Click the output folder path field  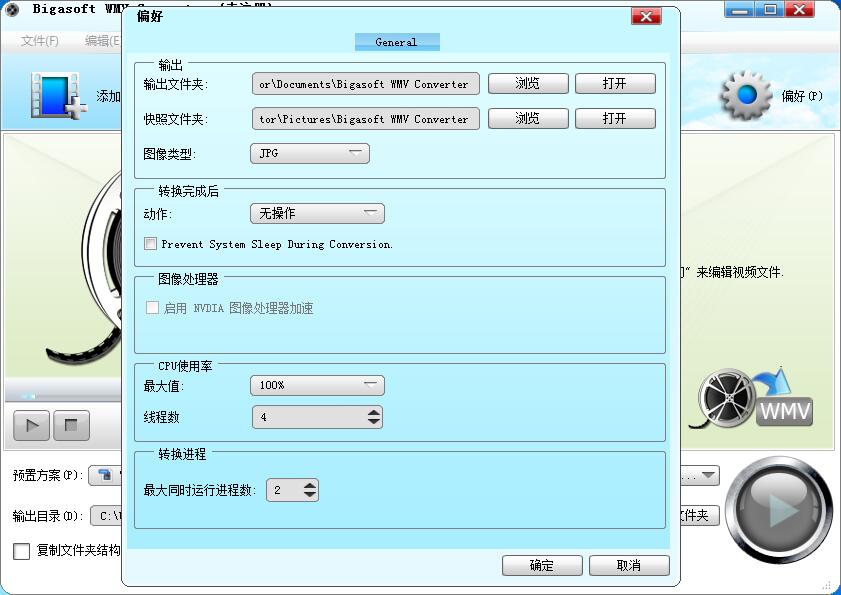(x=366, y=84)
